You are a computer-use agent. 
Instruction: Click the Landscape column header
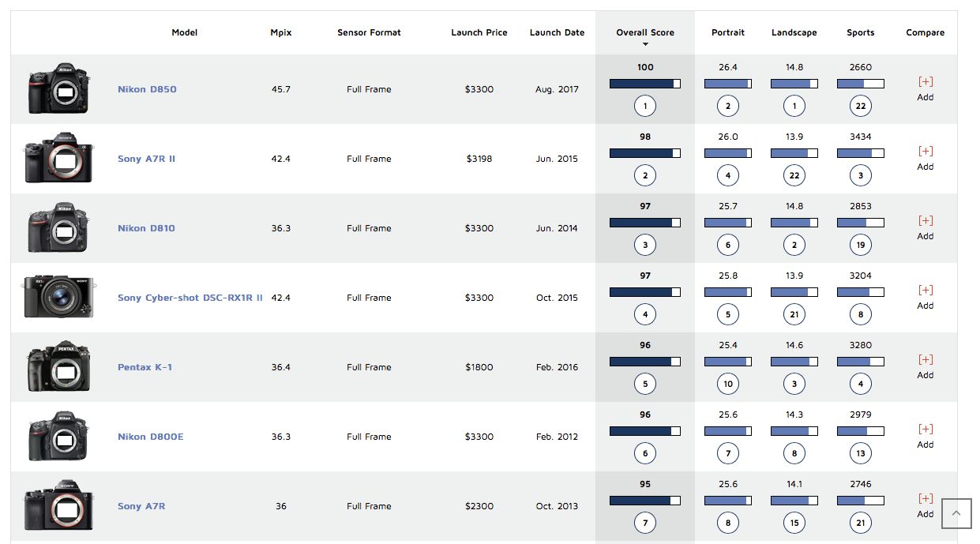[x=794, y=32]
